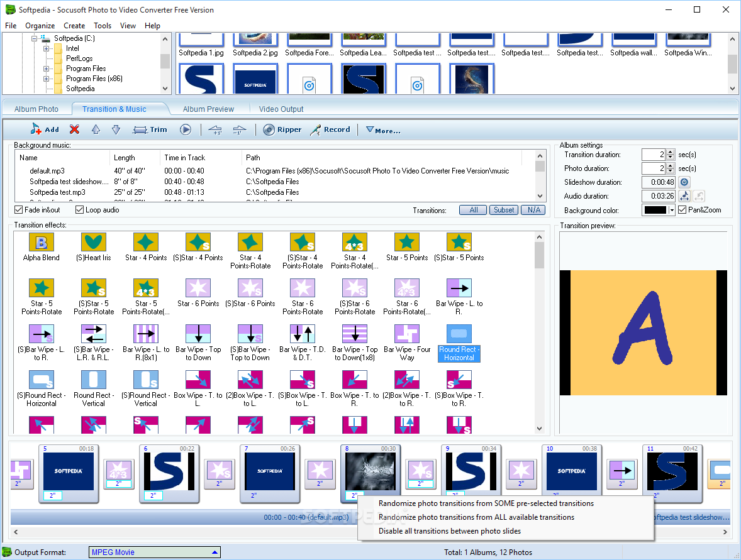Choose the Star - 5 Points transition
741x560 pixels.
pyautogui.click(x=406, y=248)
